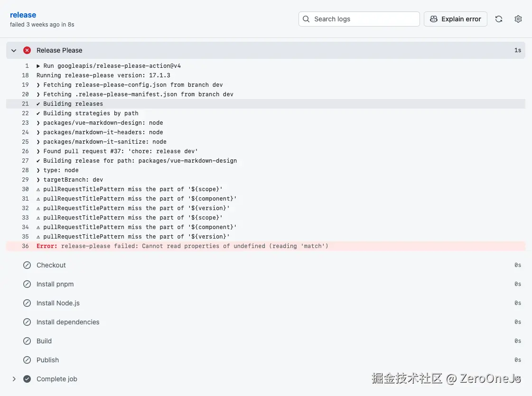Click the success checkmark beside Complete job
Image resolution: width=532 pixels, height=396 pixels.
click(27, 379)
